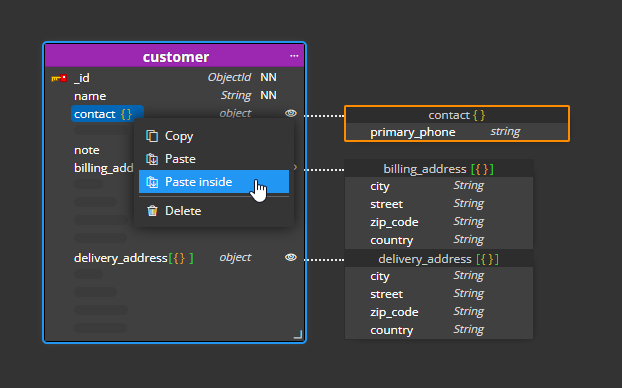
Task: Select city under billing_address
Action: pyautogui.click(x=380, y=186)
